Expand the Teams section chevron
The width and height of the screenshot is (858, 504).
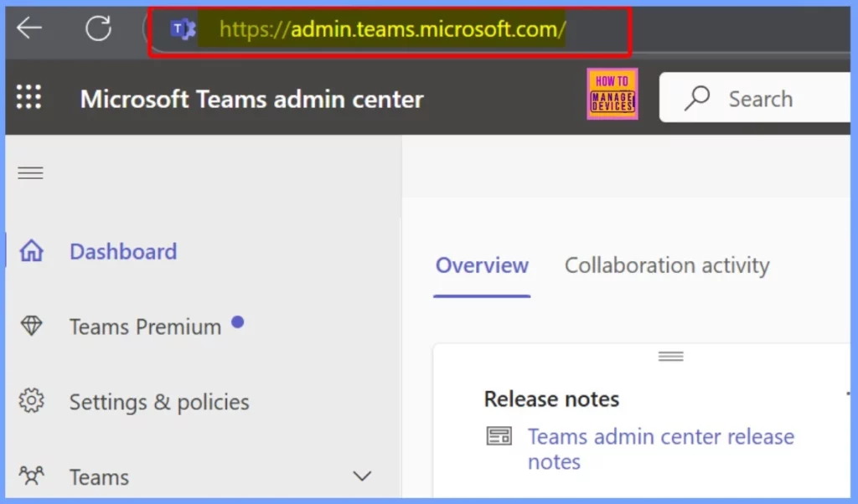point(362,476)
